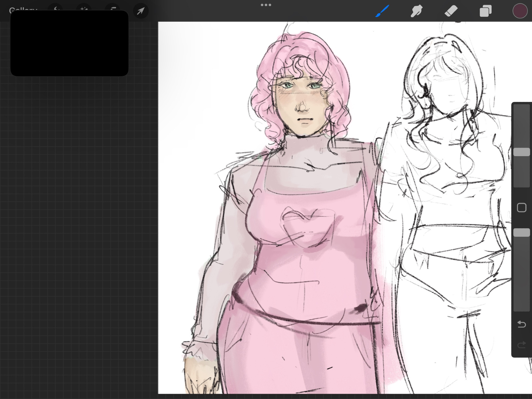532x399 pixels.
Task: Activate the Transform arrow tool
Action: click(141, 11)
